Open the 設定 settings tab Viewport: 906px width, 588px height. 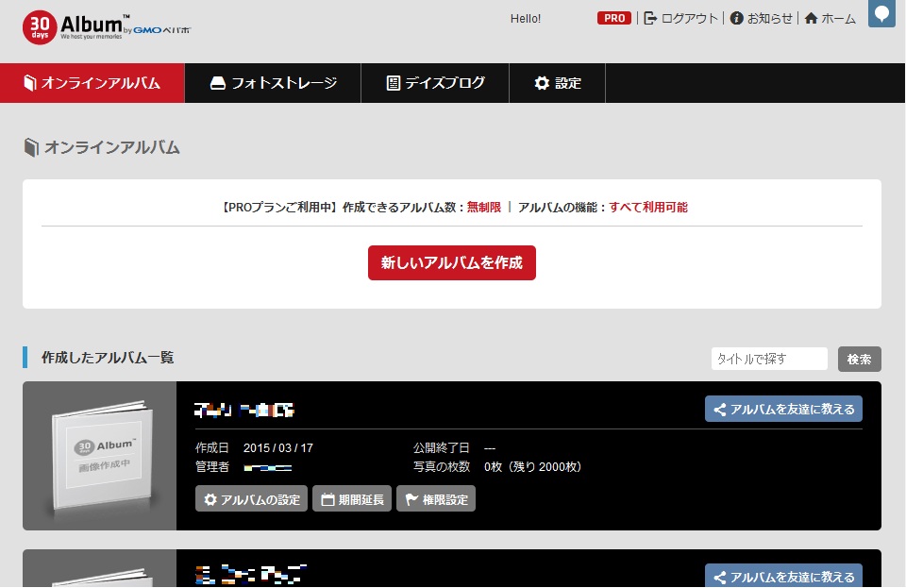pyautogui.click(x=558, y=83)
